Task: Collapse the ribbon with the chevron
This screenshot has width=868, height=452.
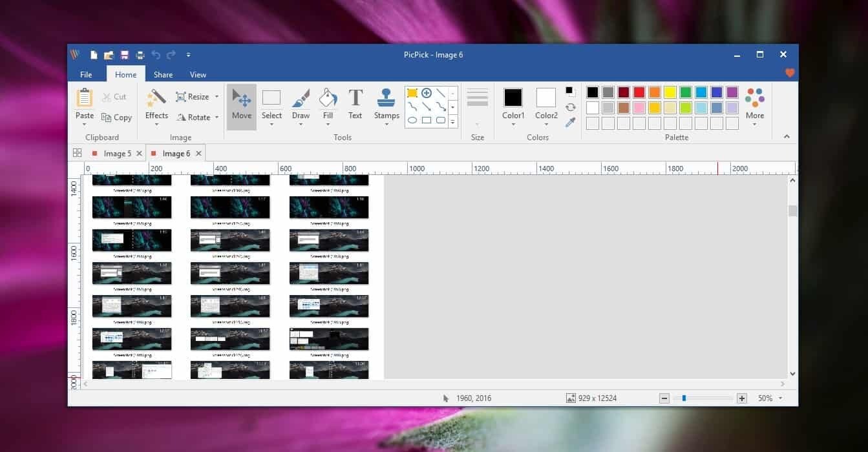Action: (787, 136)
